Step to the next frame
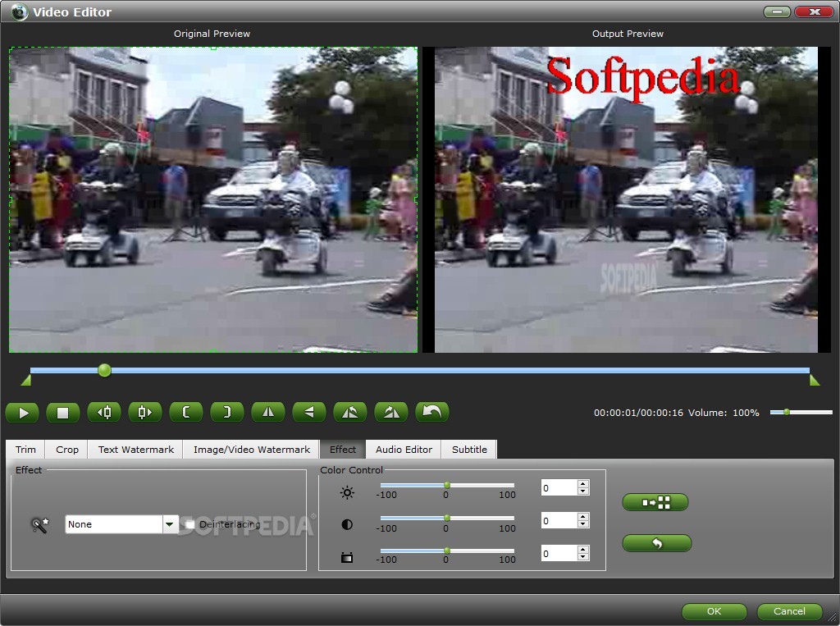 click(x=145, y=412)
